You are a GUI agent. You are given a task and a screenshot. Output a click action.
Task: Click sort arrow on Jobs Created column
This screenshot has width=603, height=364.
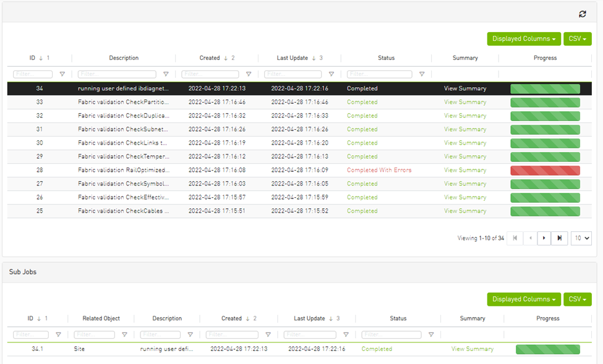pyautogui.click(x=226, y=58)
